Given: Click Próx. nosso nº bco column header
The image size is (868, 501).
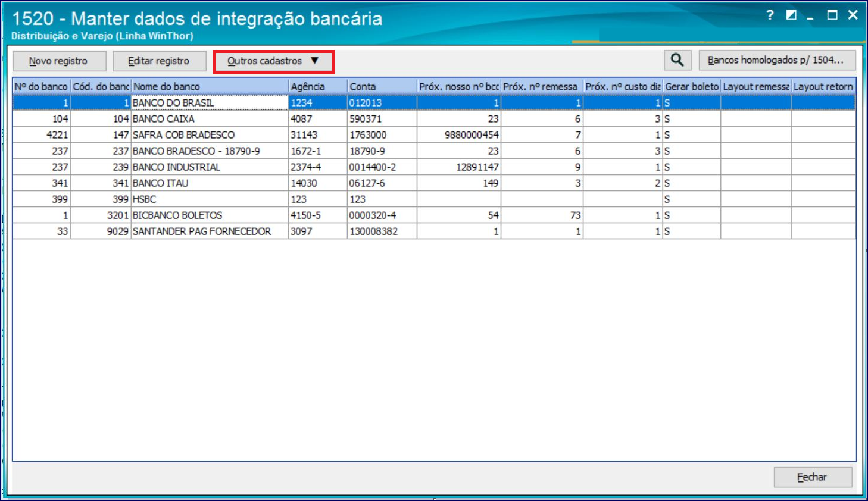Looking at the screenshot, I should 459,87.
